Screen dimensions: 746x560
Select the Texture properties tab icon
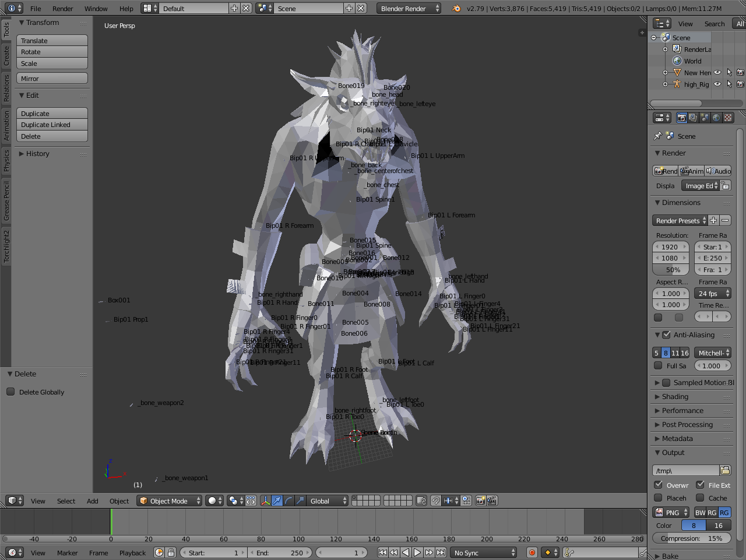point(728,118)
